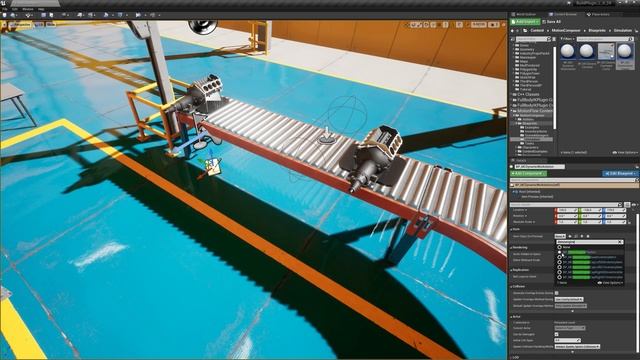Collapse the Collision section
Screen dimensions: 640x360
click(x=511, y=287)
